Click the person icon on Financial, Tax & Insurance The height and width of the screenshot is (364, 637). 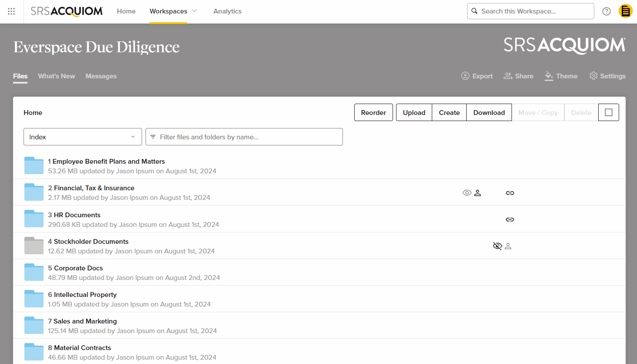[x=478, y=193]
